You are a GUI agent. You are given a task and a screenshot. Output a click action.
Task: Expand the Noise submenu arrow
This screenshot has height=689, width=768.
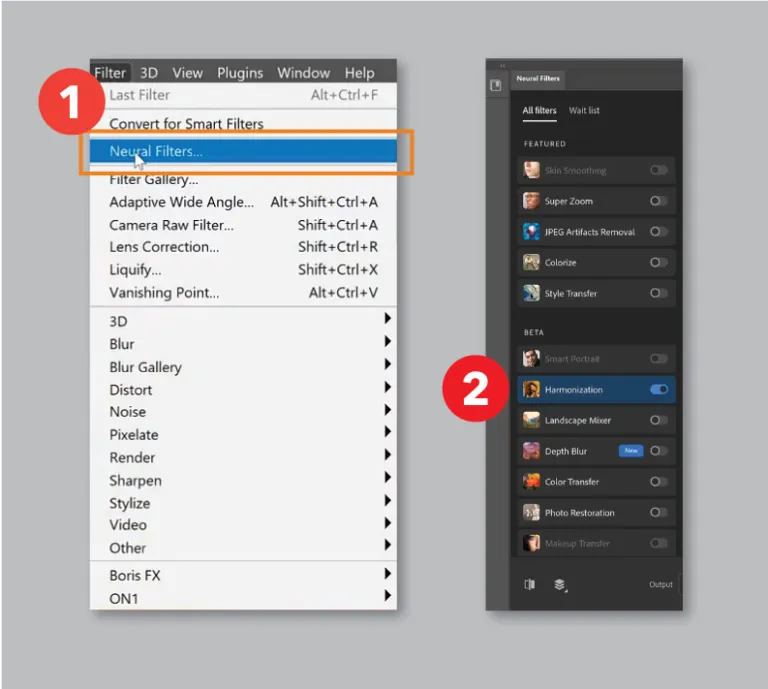click(x=387, y=409)
